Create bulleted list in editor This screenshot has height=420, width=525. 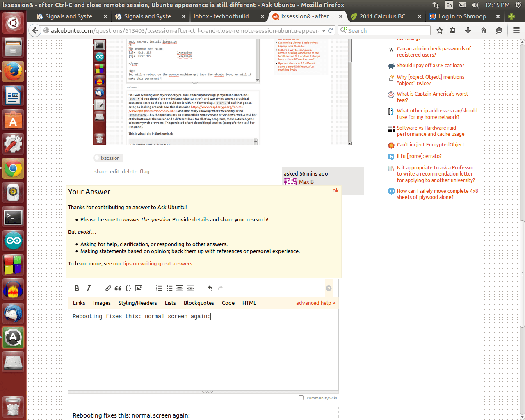(x=169, y=288)
